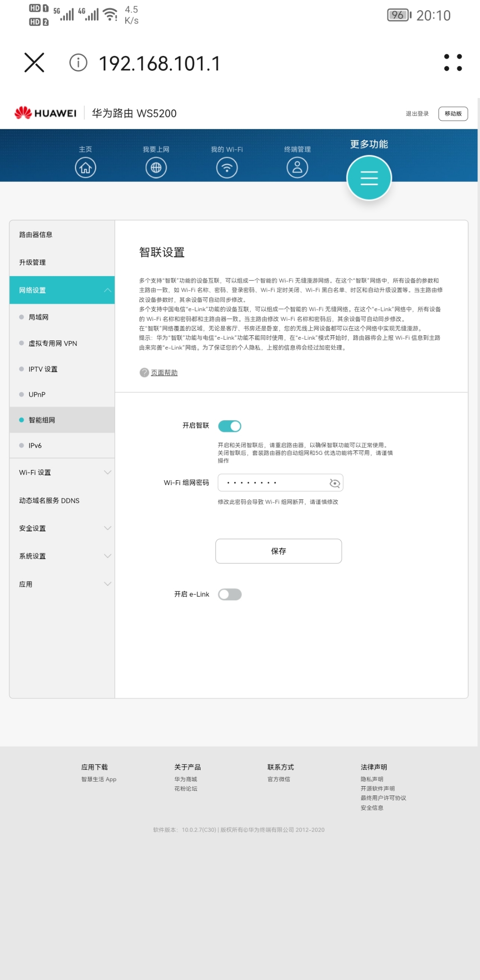Close the browser page with X icon

(34, 62)
